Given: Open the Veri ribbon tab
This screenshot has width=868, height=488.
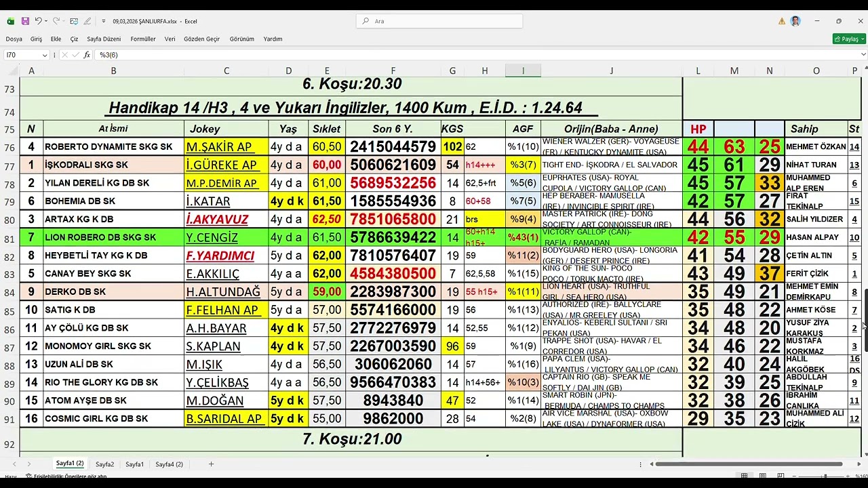Looking at the screenshot, I should point(170,39).
